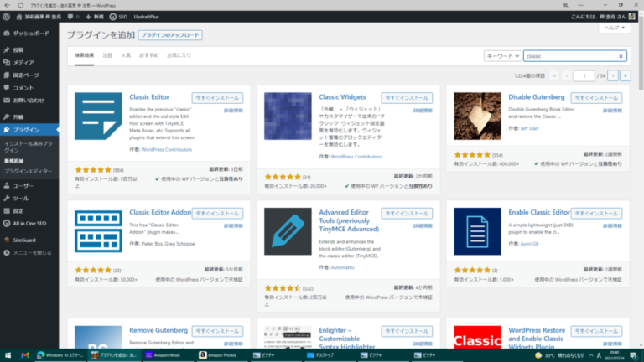The width and height of the screenshot is (644, 362).
Task: Open the Windows Start menu
Action: tap(8, 355)
